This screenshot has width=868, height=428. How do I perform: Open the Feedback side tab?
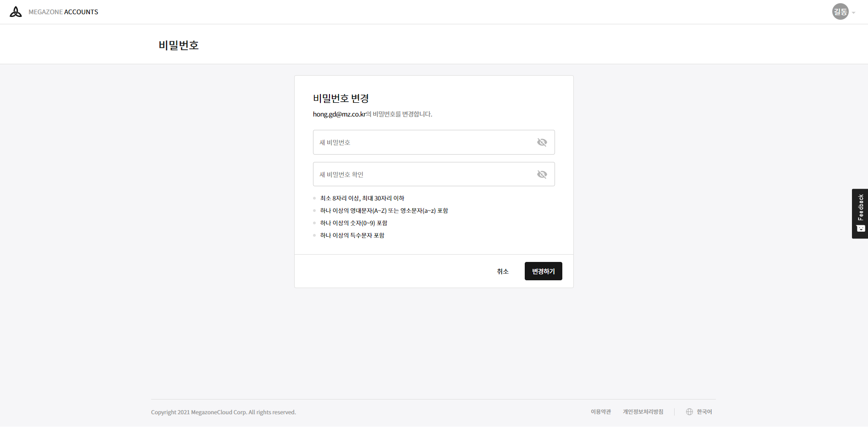point(860,213)
